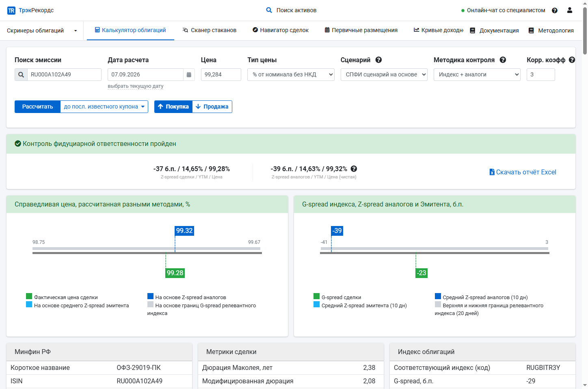The height and width of the screenshot is (389, 588).
Task: Click the Цена input field
Action: (221, 75)
